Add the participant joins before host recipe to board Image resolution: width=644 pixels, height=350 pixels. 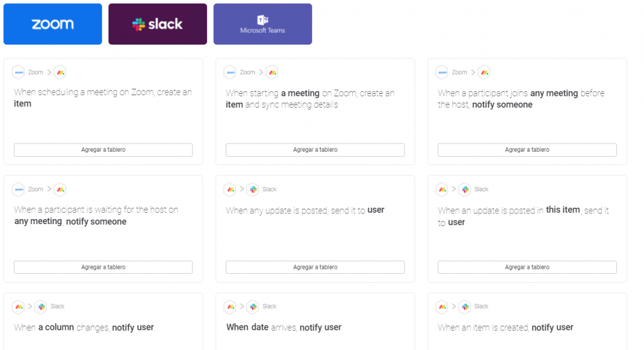click(x=527, y=150)
